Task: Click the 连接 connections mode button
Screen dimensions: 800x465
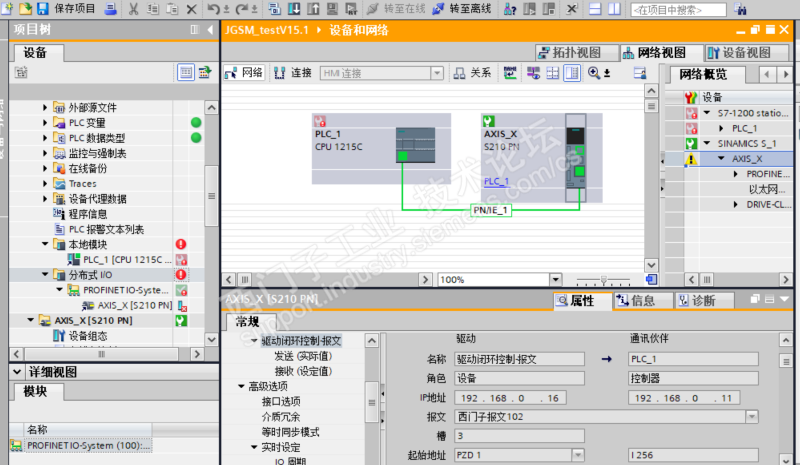Action: point(292,73)
